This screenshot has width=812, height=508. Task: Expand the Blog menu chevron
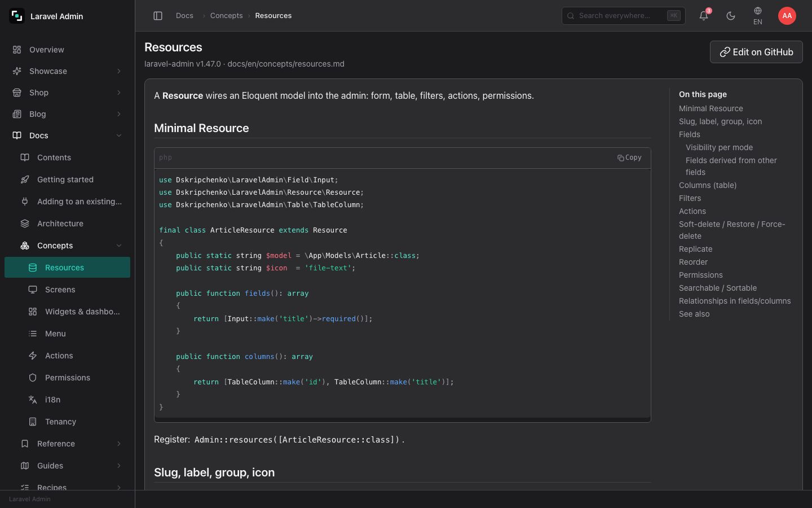point(119,114)
